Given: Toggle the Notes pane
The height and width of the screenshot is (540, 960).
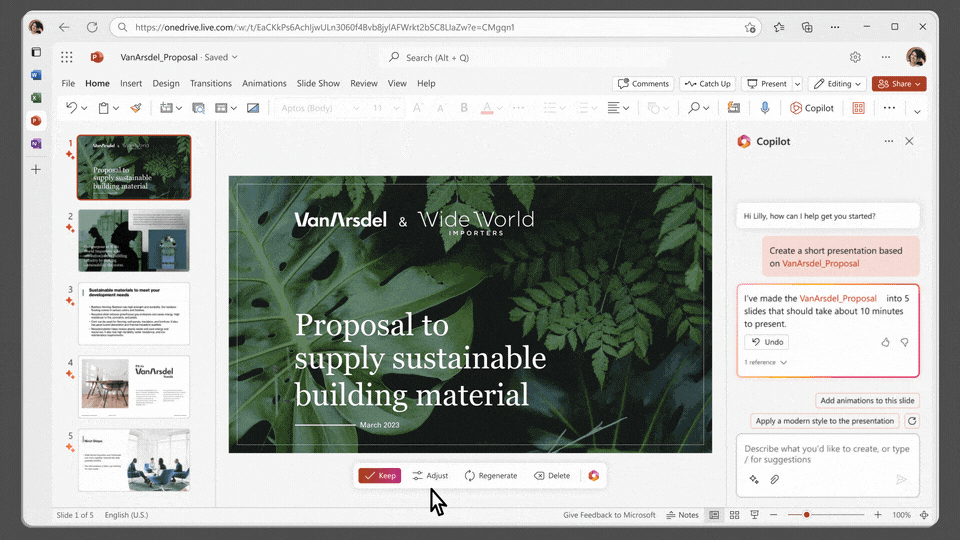Looking at the screenshot, I should [x=683, y=515].
